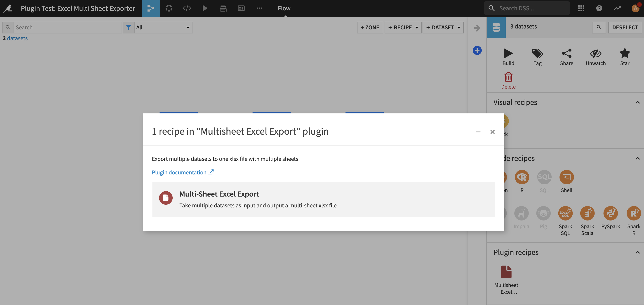Open the Lab circular icon in navbar
644x305 pixels.
[169, 8]
